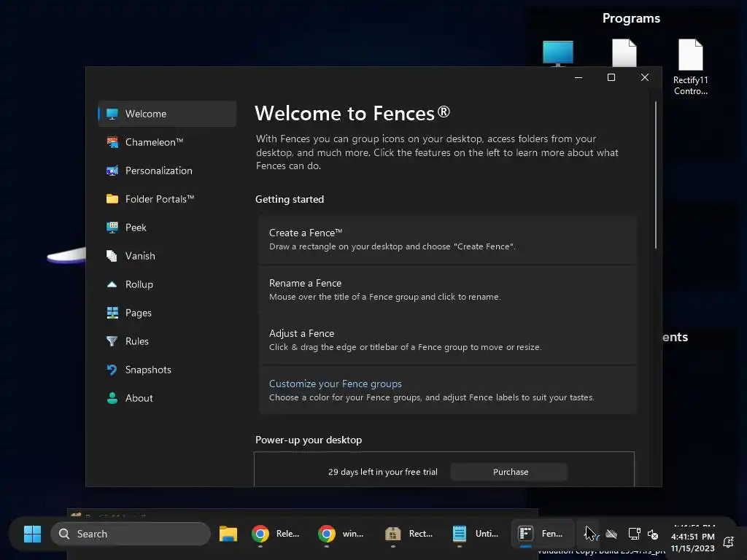This screenshot has height=560, width=747.
Task: Click the Folder Portals folder icon
Action: click(x=112, y=199)
